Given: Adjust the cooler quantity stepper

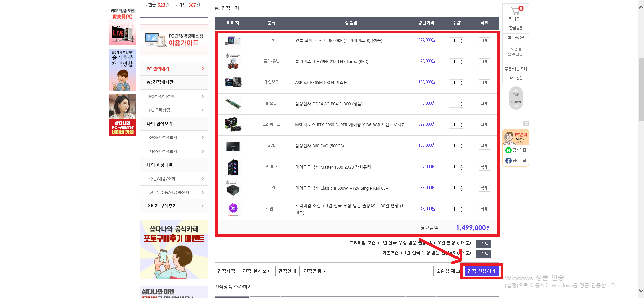Looking at the screenshot, I should [461, 62].
